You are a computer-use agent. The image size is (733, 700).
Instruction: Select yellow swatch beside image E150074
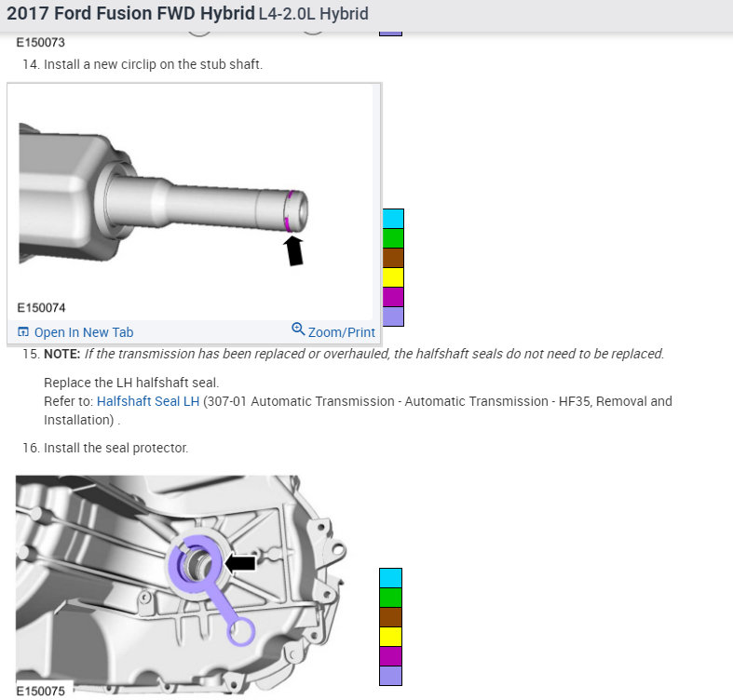click(x=393, y=277)
